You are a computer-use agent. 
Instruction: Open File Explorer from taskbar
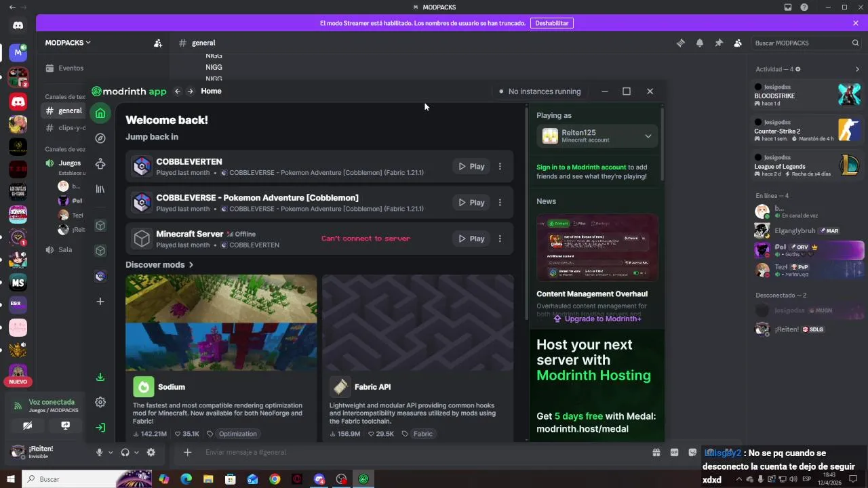[x=208, y=479]
